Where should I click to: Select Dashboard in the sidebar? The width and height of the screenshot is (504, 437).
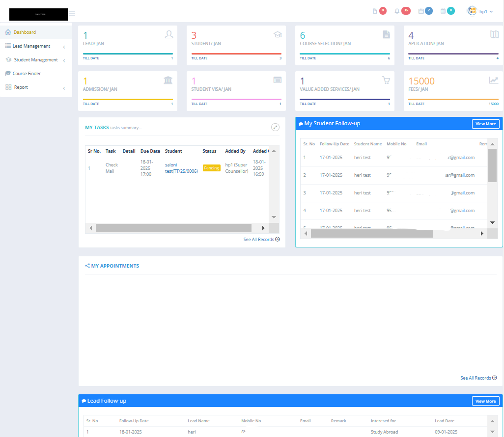(x=25, y=32)
